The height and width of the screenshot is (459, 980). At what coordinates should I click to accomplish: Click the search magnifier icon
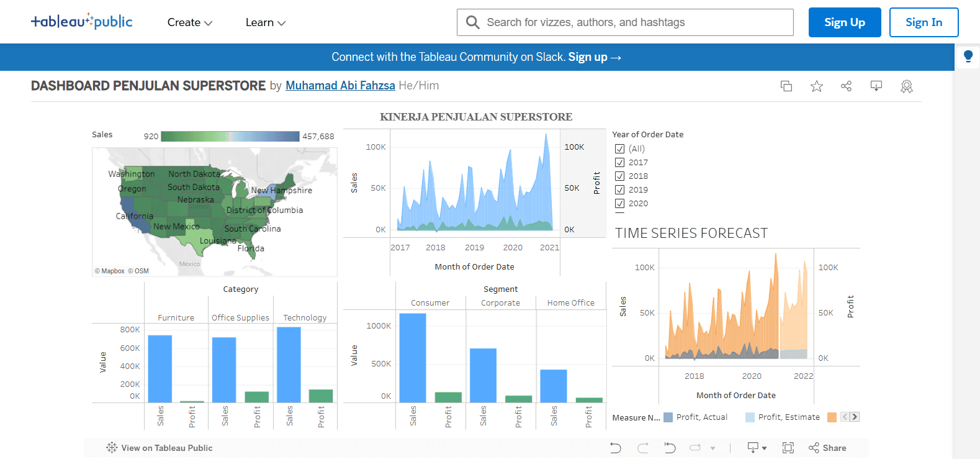coord(472,22)
